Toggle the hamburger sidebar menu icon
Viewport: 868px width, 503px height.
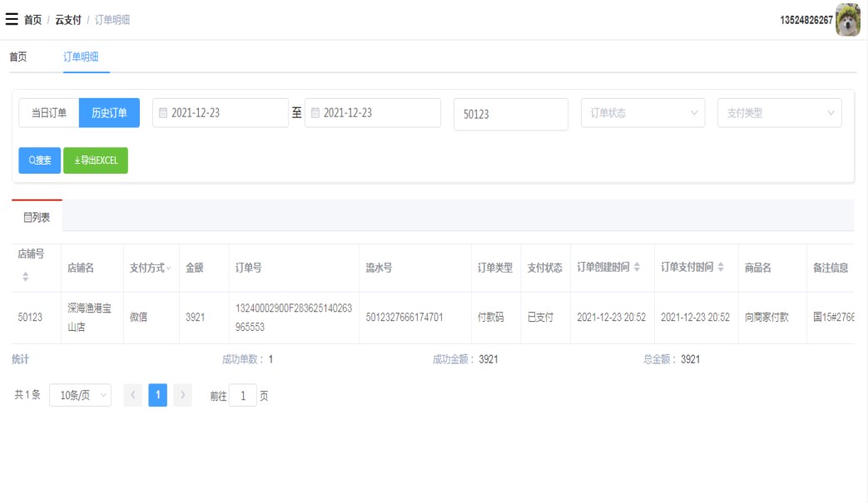tap(12, 19)
